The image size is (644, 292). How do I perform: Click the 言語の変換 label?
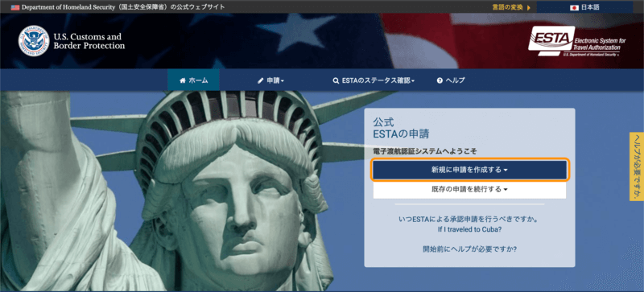pos(507,7)
